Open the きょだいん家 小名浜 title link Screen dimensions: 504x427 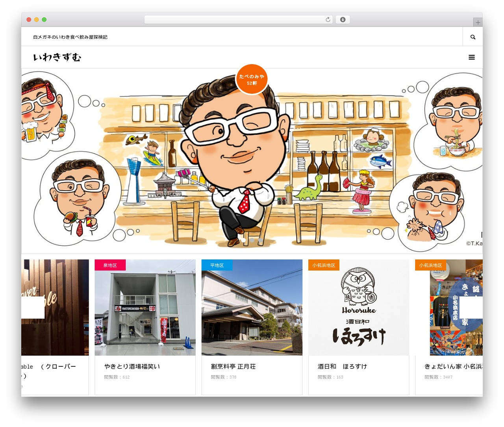pyautogui.click(x=453, y=366)
